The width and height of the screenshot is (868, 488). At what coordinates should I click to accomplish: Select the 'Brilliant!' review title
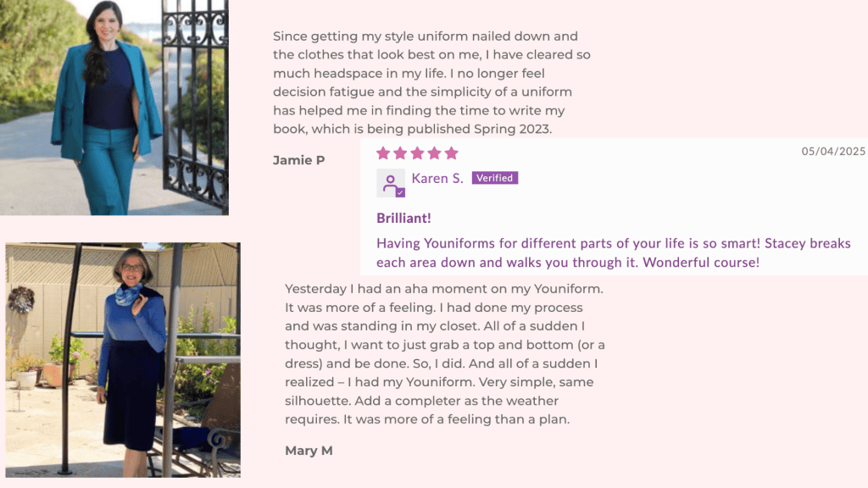404,218
